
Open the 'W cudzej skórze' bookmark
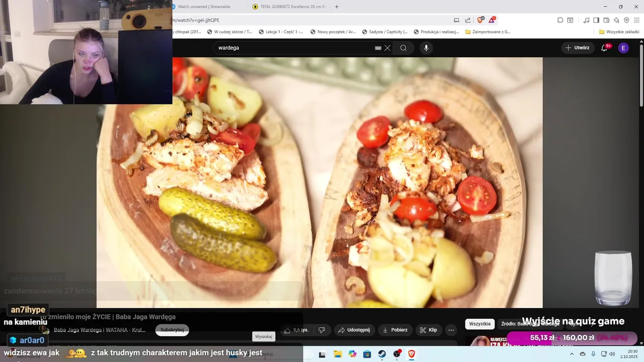pos(229,32)
